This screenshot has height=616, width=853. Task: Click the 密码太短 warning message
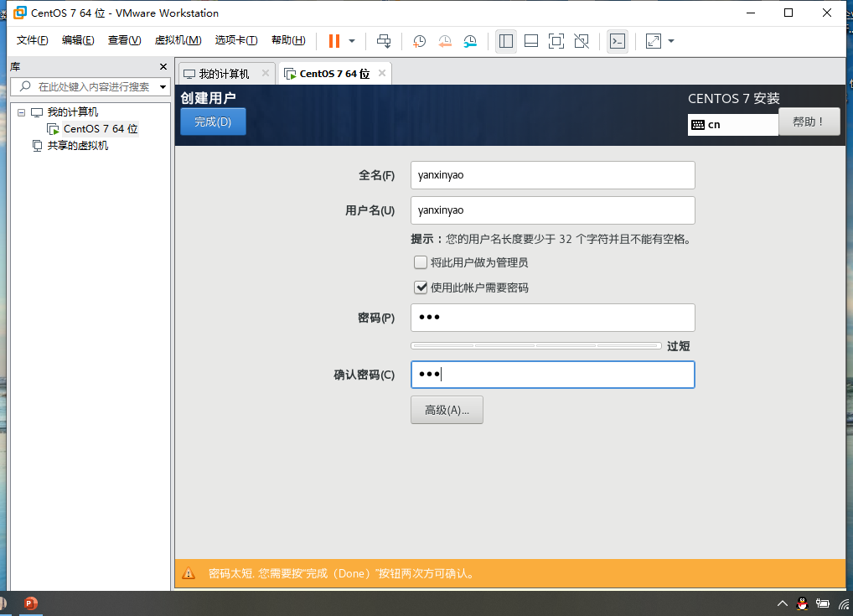[341, 573]
